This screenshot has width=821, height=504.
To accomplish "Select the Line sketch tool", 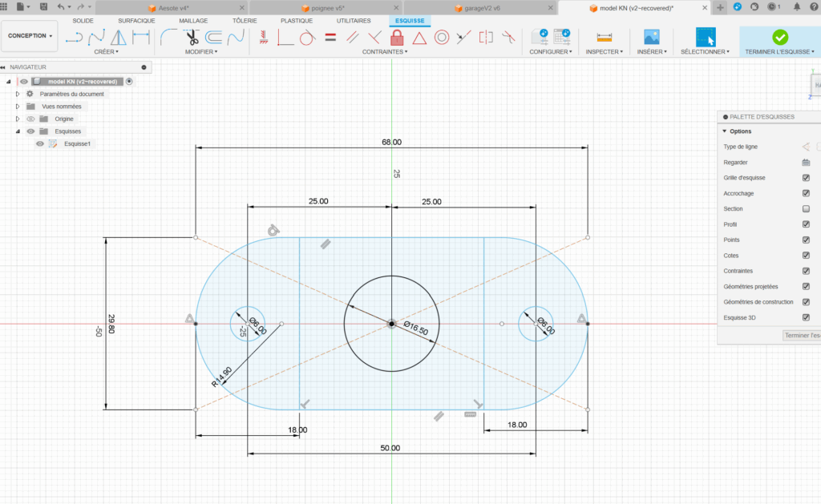I will [74, 38].
